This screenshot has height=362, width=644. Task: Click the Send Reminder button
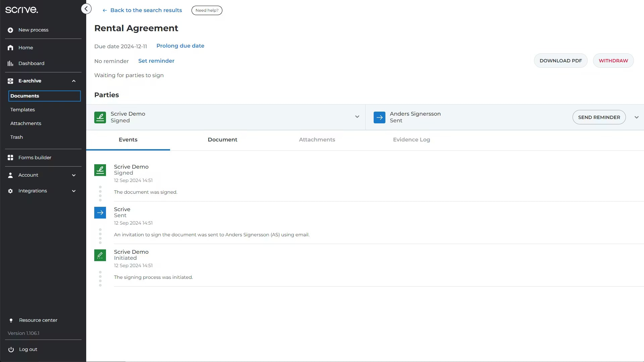click(x=599, y=117)
